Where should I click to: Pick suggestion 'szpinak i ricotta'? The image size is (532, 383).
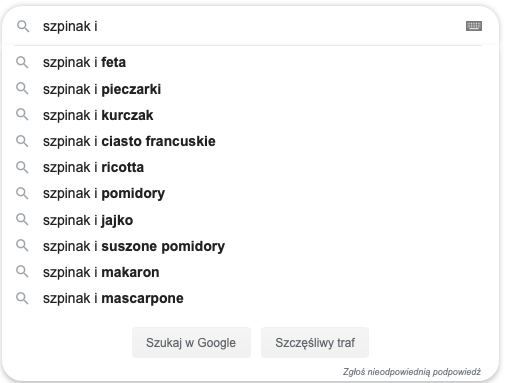coord(250,167)
